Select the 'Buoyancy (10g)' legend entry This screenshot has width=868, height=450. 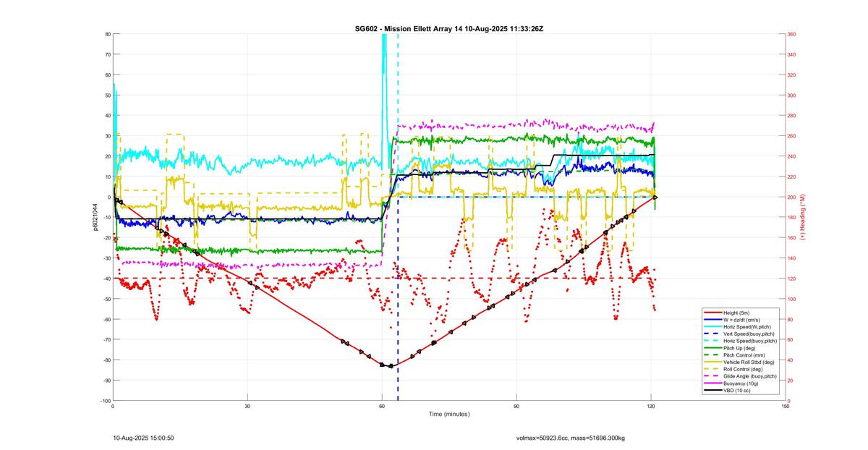tap(742, 383)
